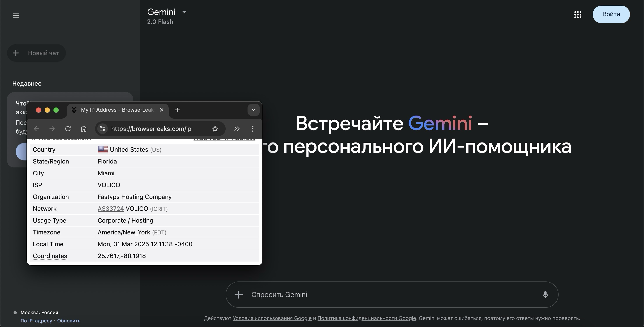Start a new chat with Новый чат
Screen dimensions: 644x327
coord(37,53)
